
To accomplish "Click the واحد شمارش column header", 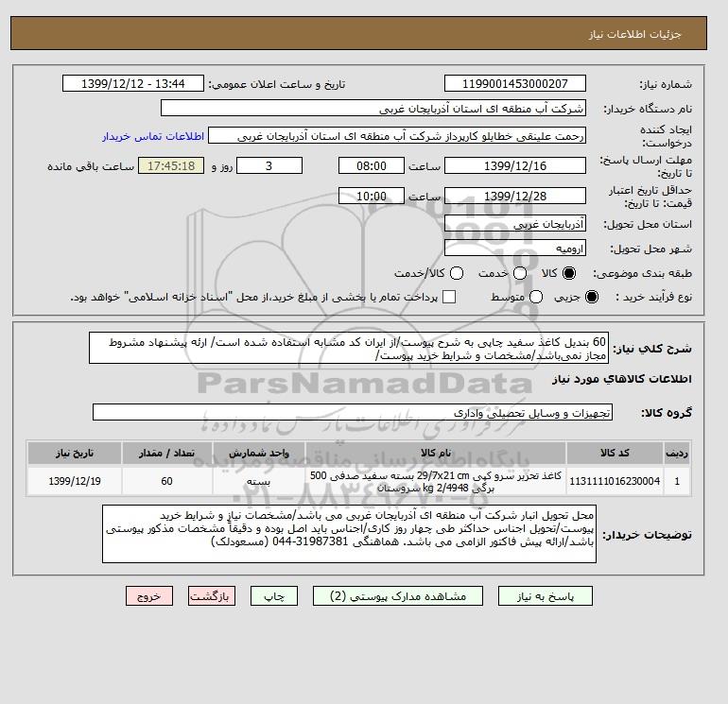I will pos(259,453).
